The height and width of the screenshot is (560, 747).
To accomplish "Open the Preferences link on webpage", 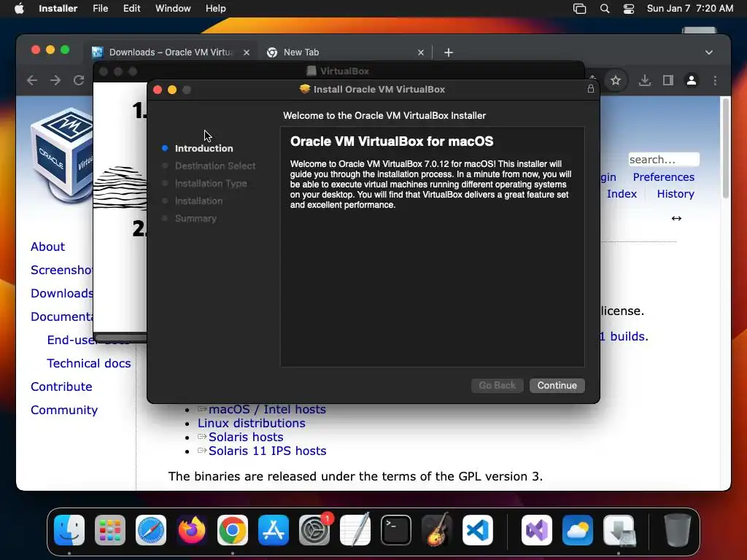I will click(664, 177).
